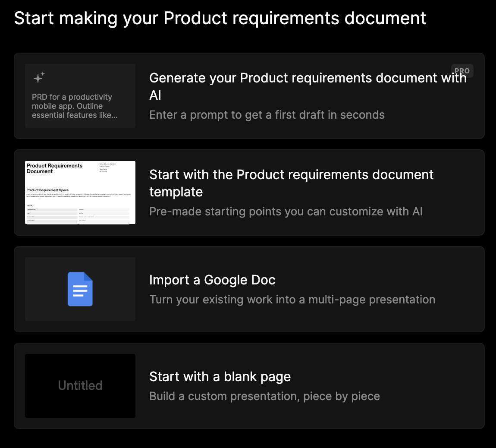The image size is (496, 448).
Task: Click the blue Google Docs icon
Action: [80, 289]
